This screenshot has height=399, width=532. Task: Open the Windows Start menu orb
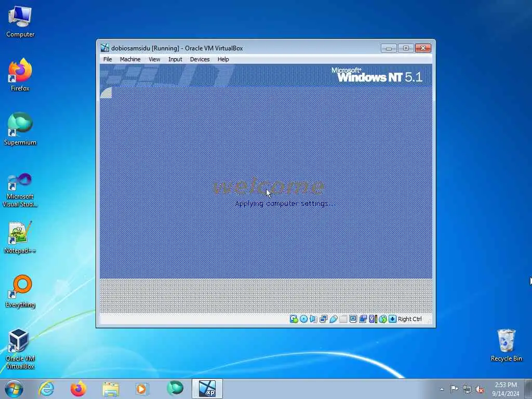14,389
